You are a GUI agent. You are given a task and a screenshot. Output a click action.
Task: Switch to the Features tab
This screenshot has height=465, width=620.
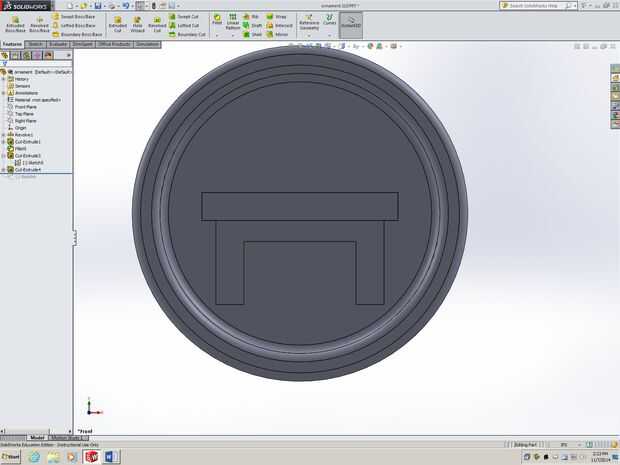pos(12,44)
